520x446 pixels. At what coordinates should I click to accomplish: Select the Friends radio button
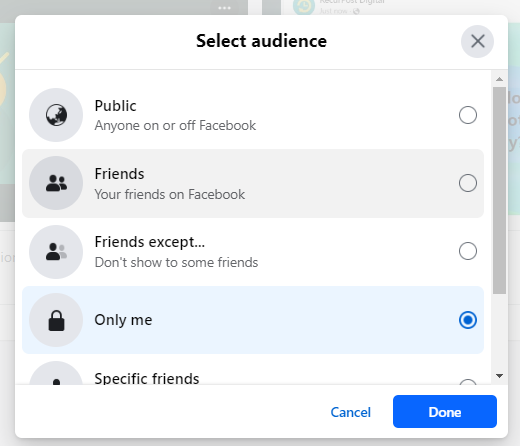[x=468, y=183]
